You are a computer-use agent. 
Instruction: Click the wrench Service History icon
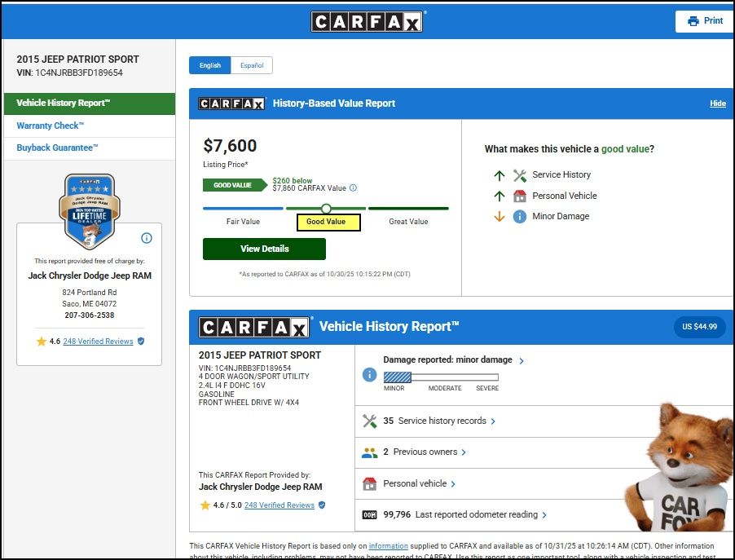[520, 175]
